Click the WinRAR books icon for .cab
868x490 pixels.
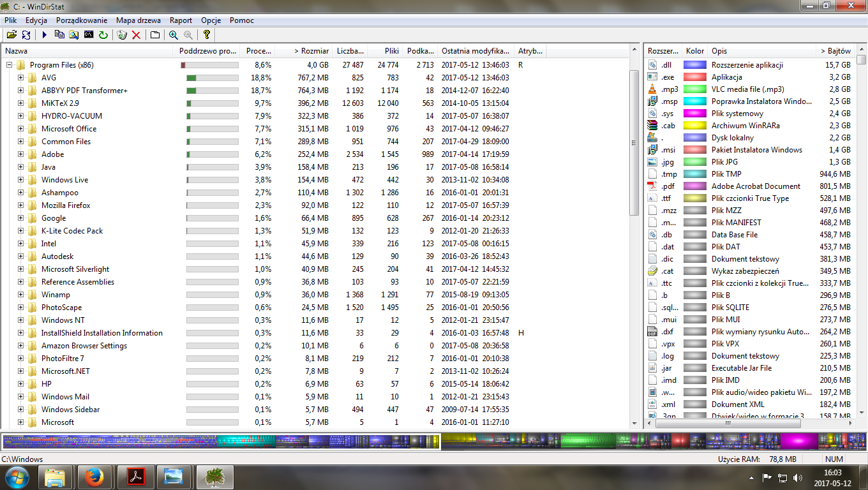(x=652, y=126)
